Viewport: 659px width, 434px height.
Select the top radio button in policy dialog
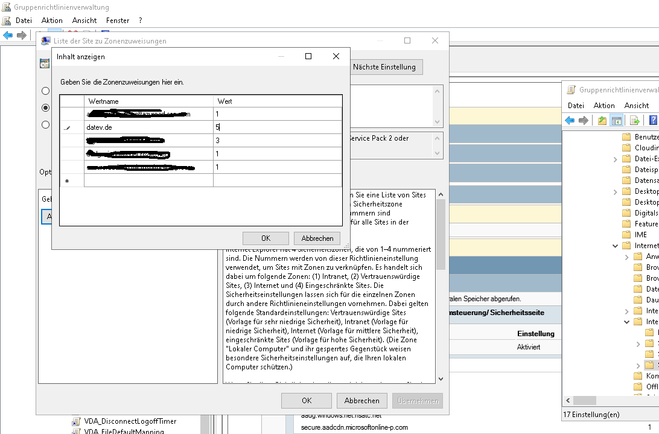[45, 88]
